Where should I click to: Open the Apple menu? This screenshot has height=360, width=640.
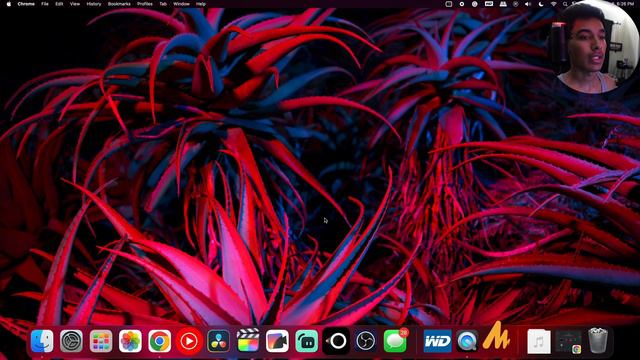point(9,4)
